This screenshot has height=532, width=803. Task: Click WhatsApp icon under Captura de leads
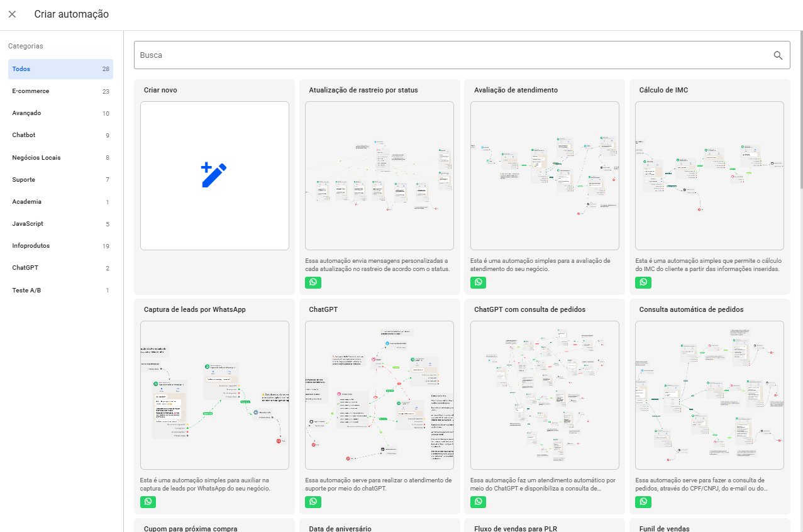tap(148, 502)
